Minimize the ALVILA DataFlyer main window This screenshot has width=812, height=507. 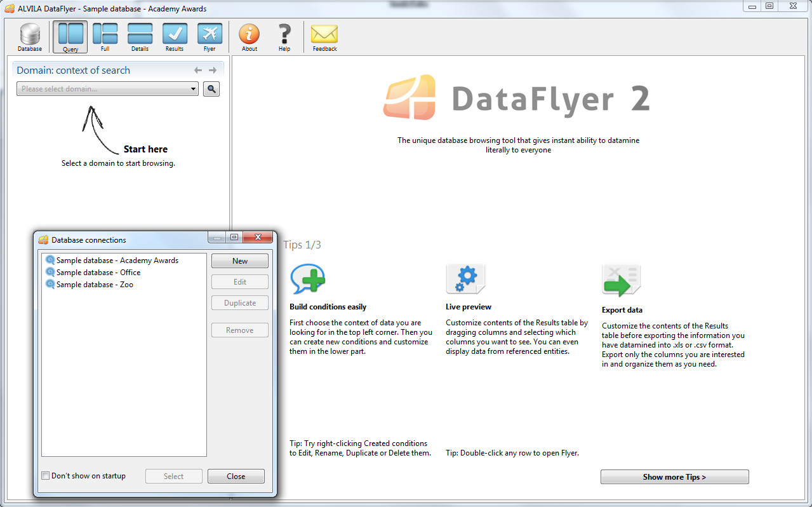pos(752,6)
